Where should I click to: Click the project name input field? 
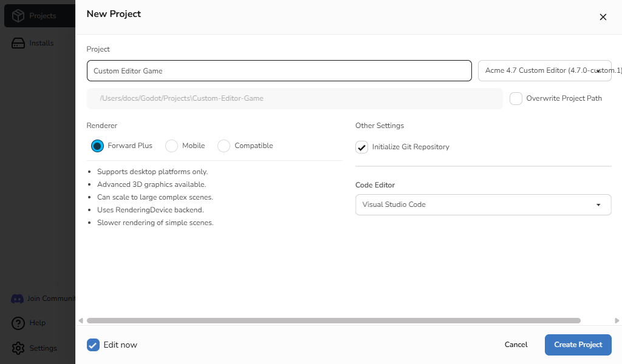pos(279,71)
